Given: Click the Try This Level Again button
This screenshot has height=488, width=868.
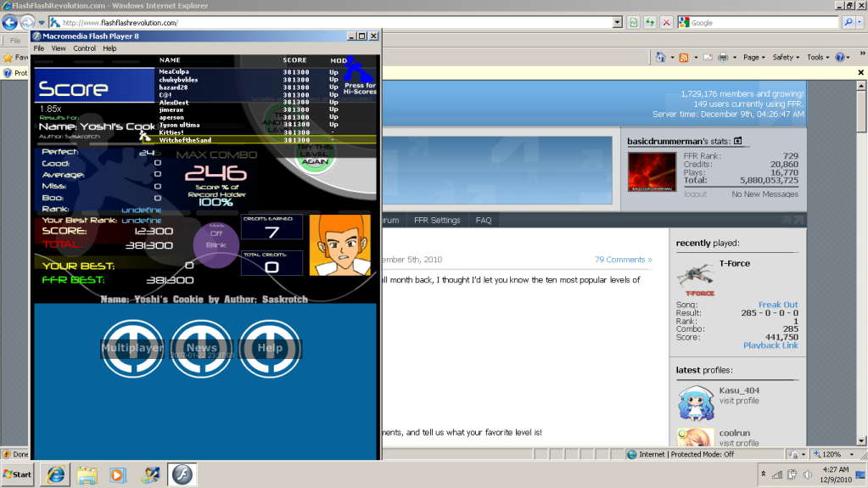Looking at the screenshot, I should (x=315, y=156).
